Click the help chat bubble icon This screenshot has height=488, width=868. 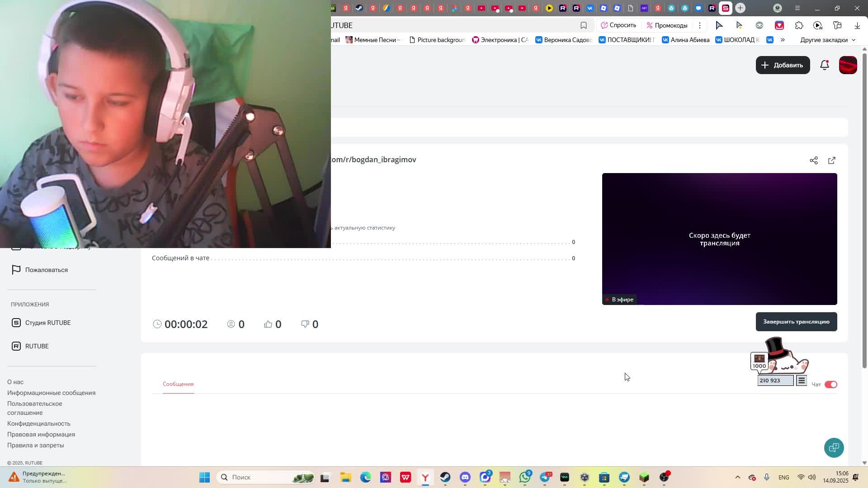(834, 447)
